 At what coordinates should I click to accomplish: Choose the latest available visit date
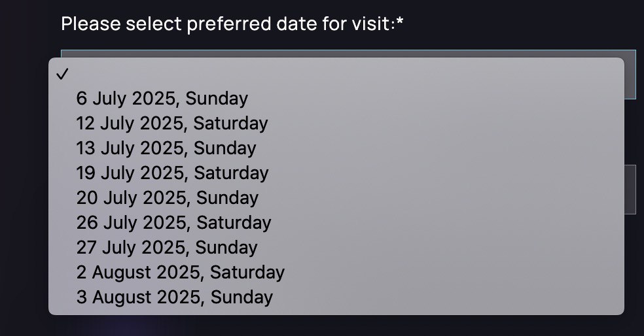point(174,297)
